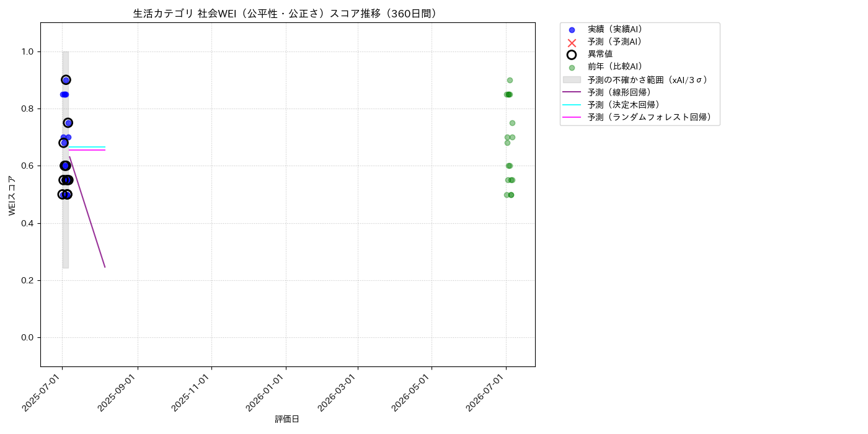
Task: Click the topmost green 前年 point near 0.9
Action: 510,80
